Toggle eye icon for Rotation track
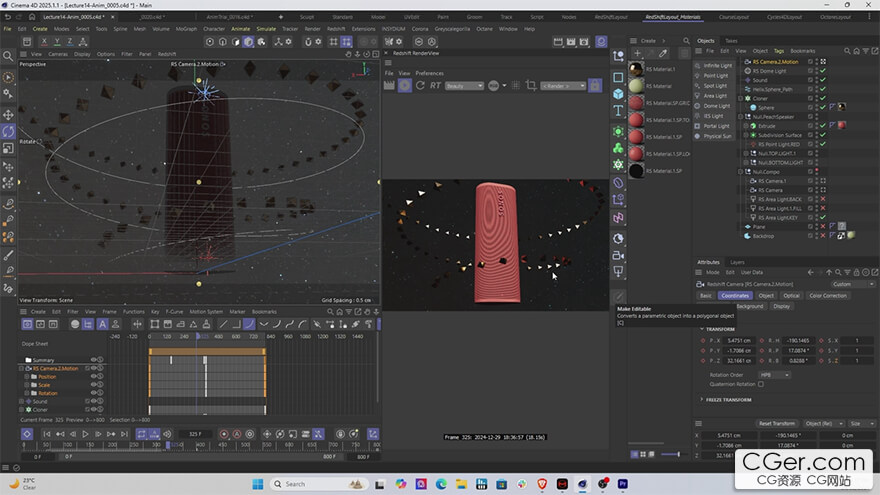Image resolution: width=880 pixels, height=495 pixels. (x=94, y=393)
